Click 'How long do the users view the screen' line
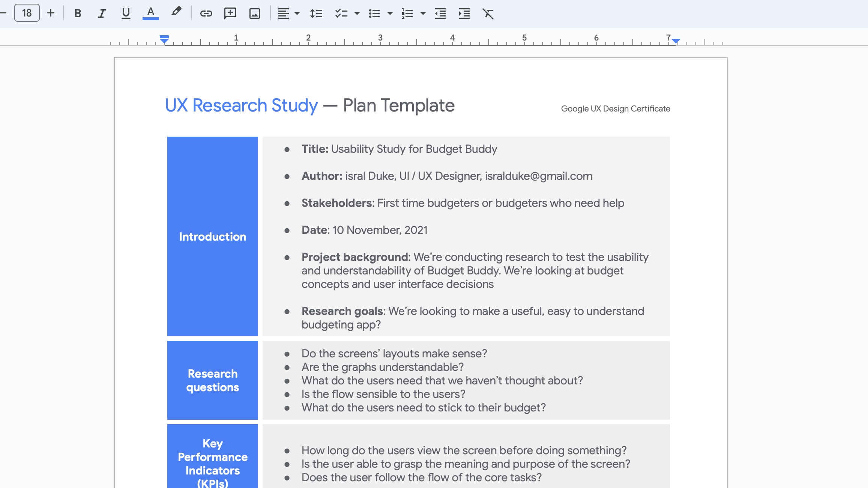The width and height of the screenshot is (868, 488). (x=464, y=450)
